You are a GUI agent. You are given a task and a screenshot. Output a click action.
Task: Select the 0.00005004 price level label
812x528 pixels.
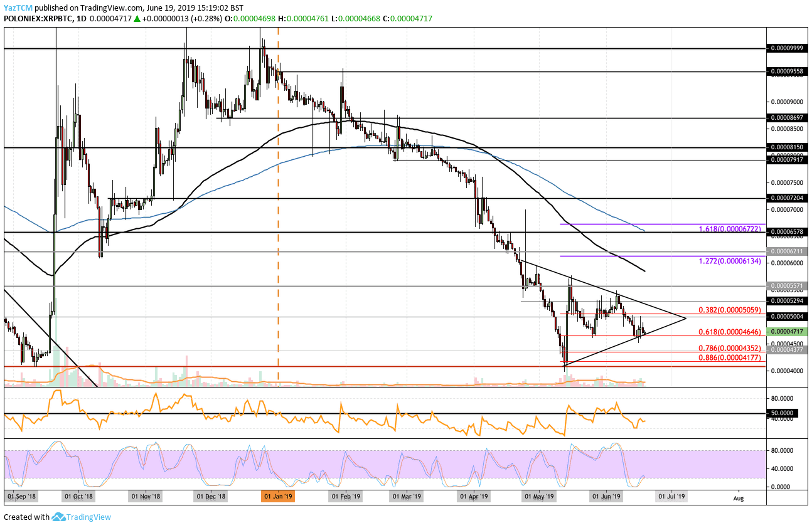788,317
